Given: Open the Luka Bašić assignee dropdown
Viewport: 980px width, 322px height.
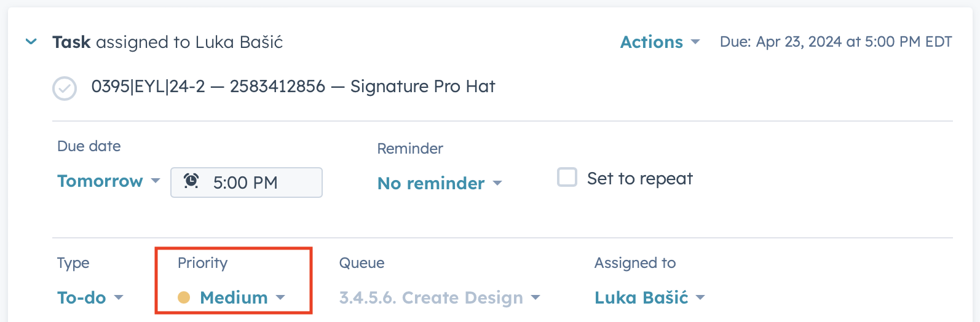Looking at the screenshot, I should [x=641, y=297].
